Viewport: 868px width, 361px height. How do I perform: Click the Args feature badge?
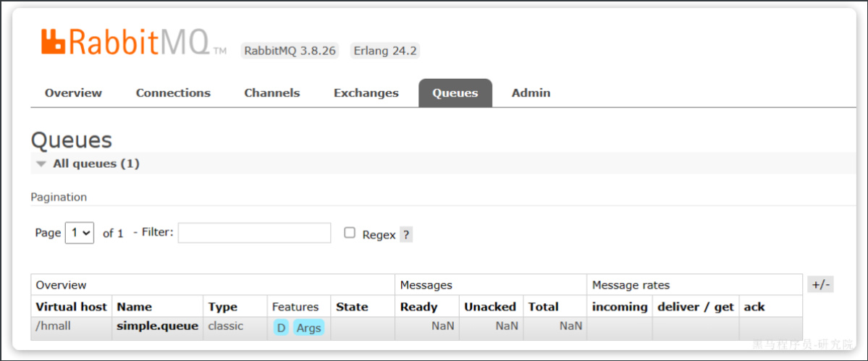(309, 328)
